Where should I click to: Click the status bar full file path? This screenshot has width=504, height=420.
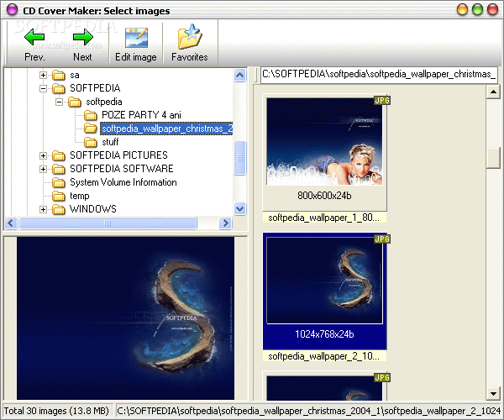309,411
